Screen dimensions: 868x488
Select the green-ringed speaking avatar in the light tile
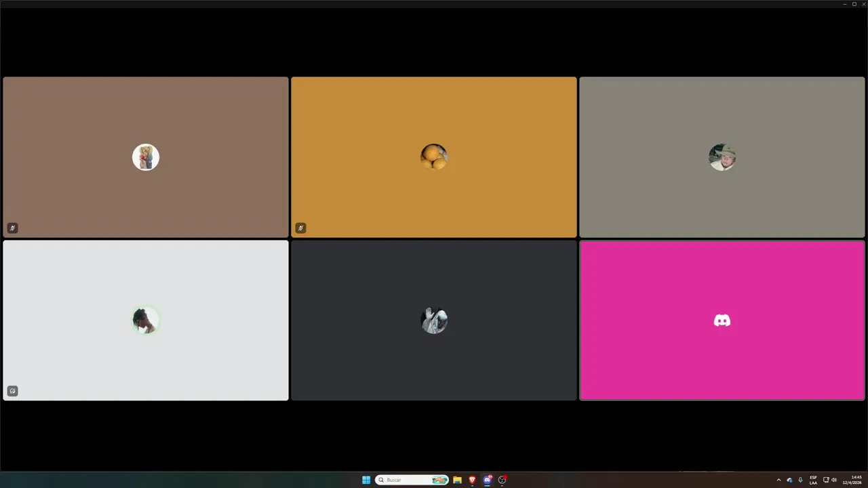pos(146,320)
